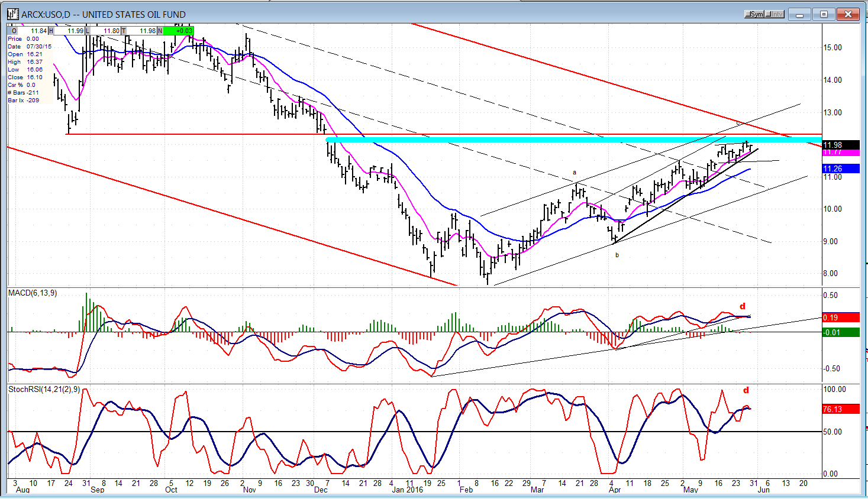Image resolution: width=868 pixels, height=499 pixels.
Task: Click the wave label 'b' on chart
Action: pyautogui.click(x=617, y=255)
